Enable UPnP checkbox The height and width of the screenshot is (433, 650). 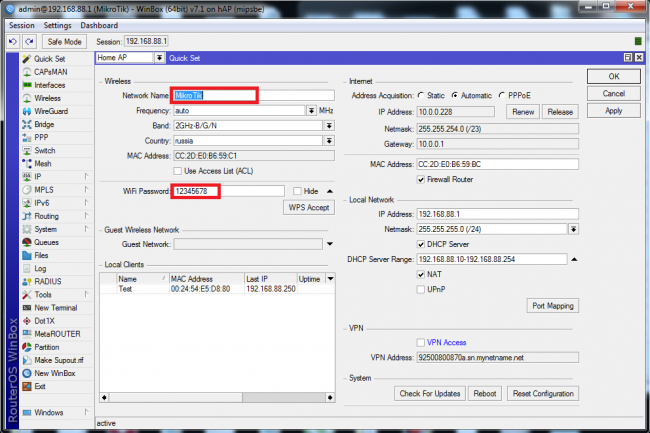(x=421, y=289)
